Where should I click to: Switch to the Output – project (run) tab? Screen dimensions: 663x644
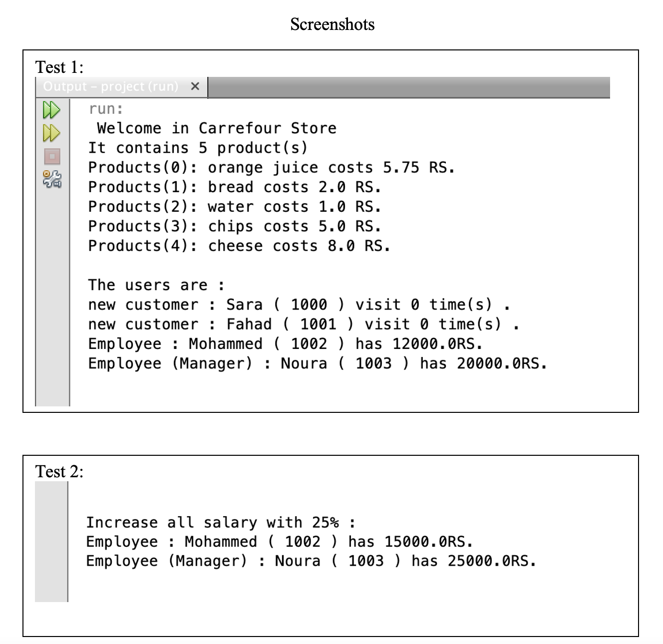[110, 86]
